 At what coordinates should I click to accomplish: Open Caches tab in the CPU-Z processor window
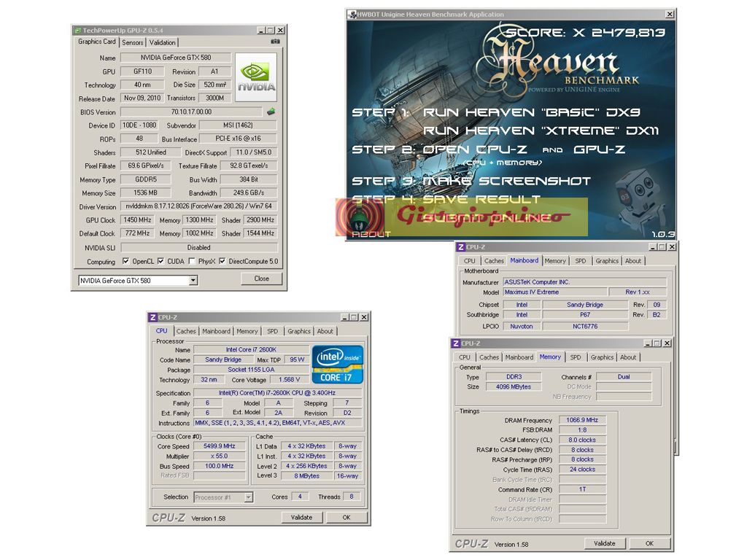click(x=186, y=331)
